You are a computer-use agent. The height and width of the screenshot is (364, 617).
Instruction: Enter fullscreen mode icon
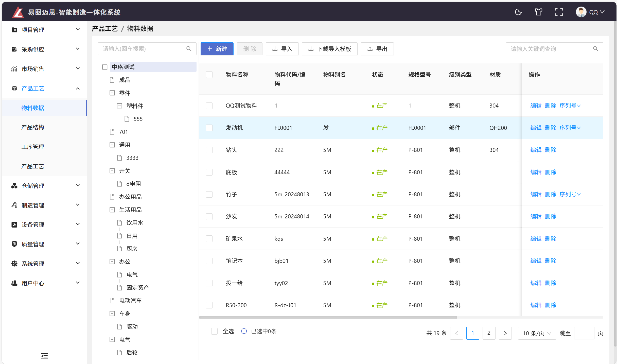[x=559, y=12]
